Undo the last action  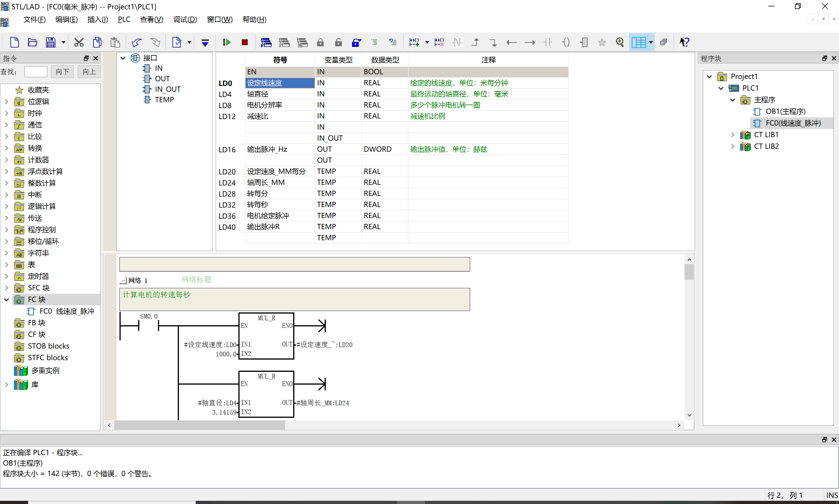[x=137, y=42]
